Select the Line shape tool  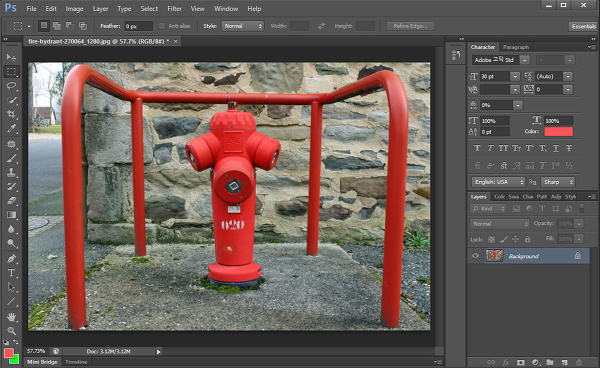point(11,301)
